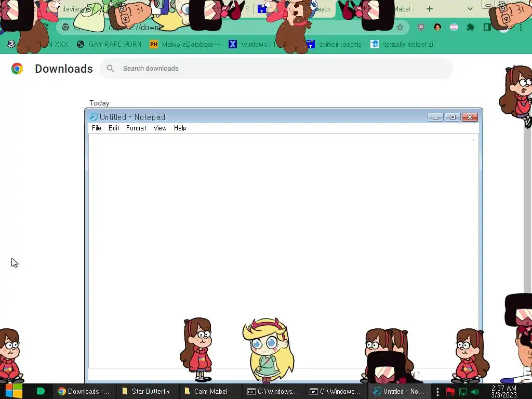
Task: Toggle the Chrome side panel icon
Action: pos(487,27)
